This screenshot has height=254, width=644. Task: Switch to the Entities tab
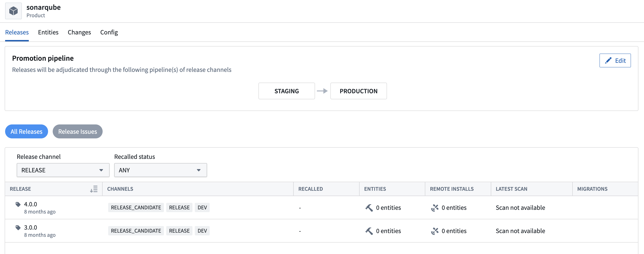(x=48, y=32)
